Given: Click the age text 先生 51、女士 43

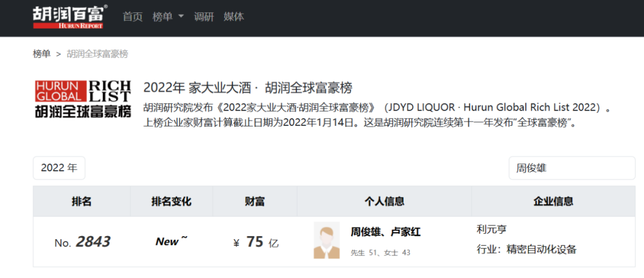Looking at the screenshot, I should 380,253.
